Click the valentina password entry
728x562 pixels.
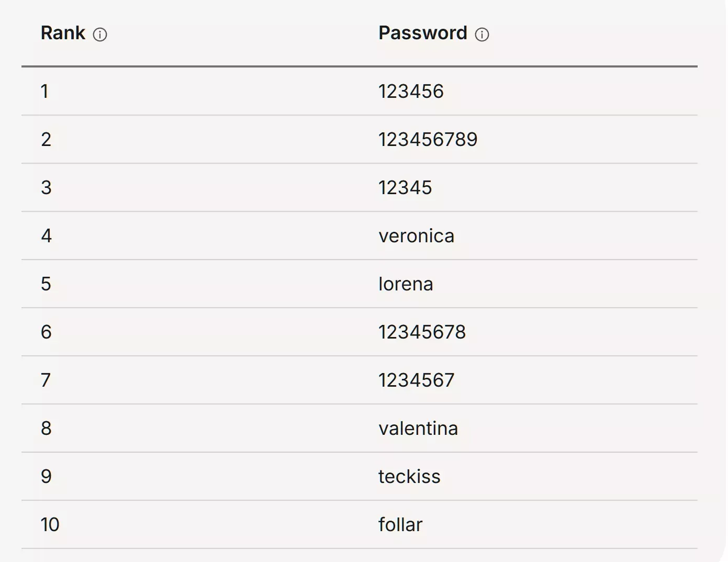(418, 429)
